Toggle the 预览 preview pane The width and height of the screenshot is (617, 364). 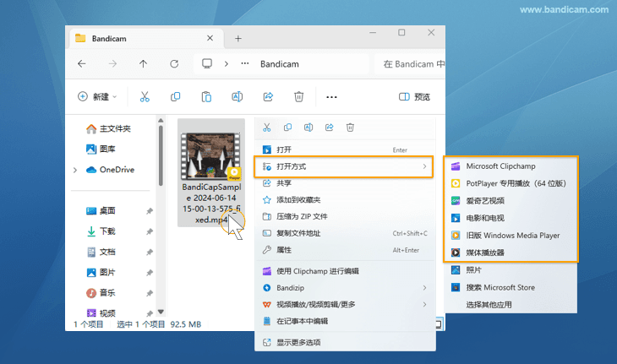(x=414, y=96)
